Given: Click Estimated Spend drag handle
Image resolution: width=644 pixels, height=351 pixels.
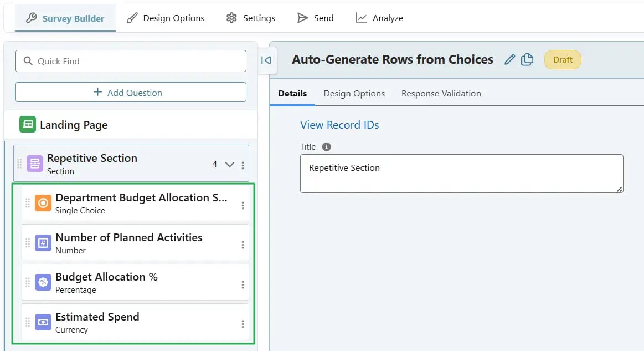Looking at the screenshot, I should pos(28,322).
